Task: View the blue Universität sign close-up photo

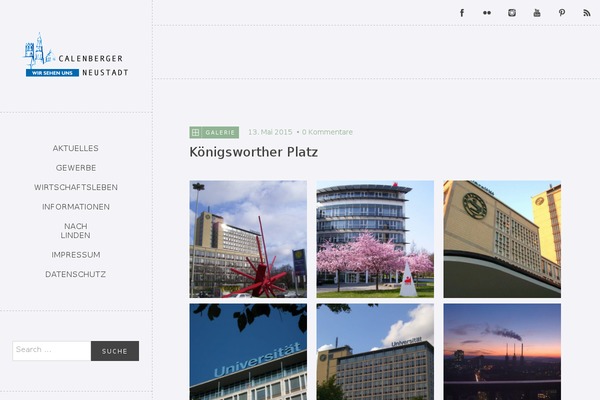Action: (248, 352)
